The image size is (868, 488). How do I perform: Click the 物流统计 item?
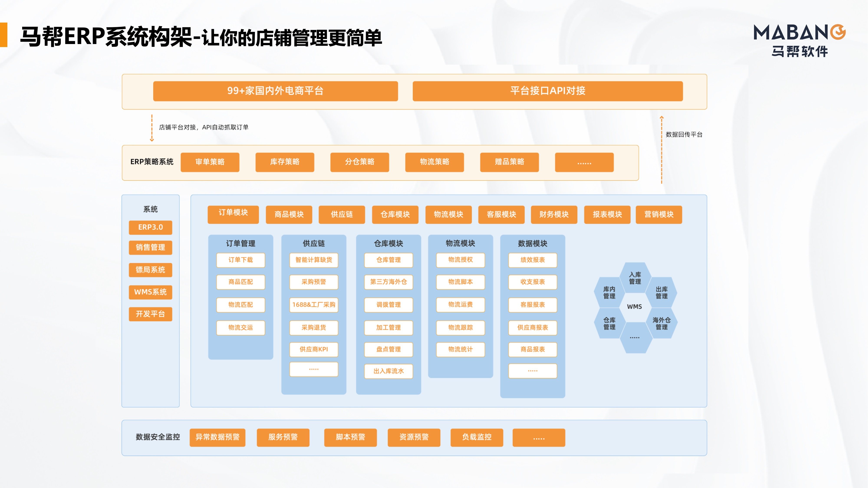pos(461,350)
